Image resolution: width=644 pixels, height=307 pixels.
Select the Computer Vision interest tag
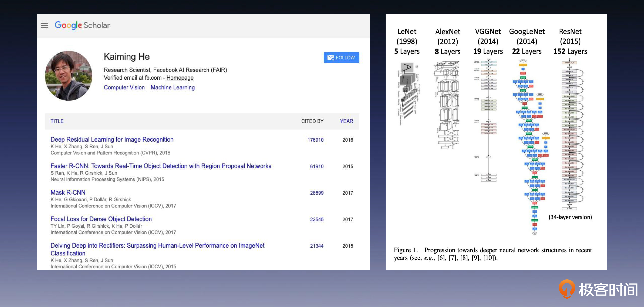[124, 88]
